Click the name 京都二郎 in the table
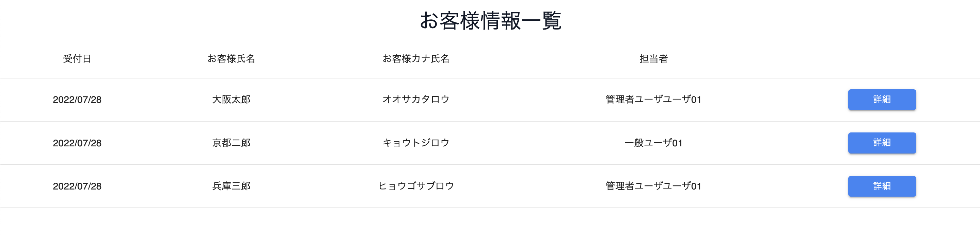Viewport: 980px width, 235px height. coord(231,143)
